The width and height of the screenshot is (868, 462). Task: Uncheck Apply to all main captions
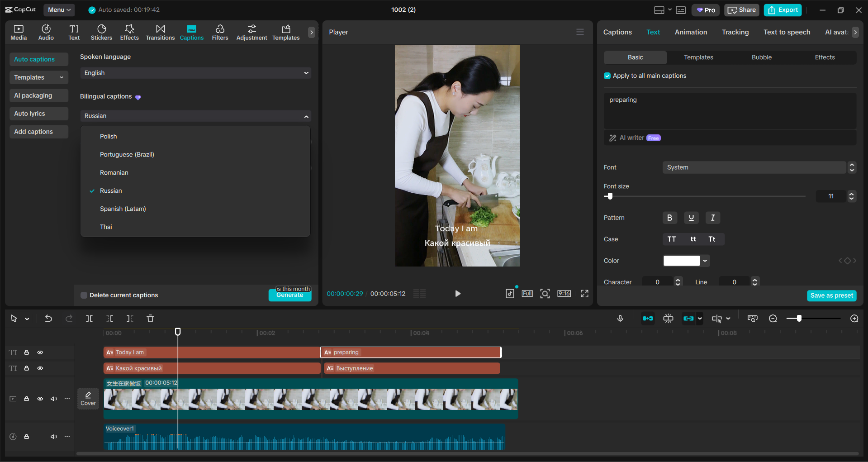click(x=607, y=76)
